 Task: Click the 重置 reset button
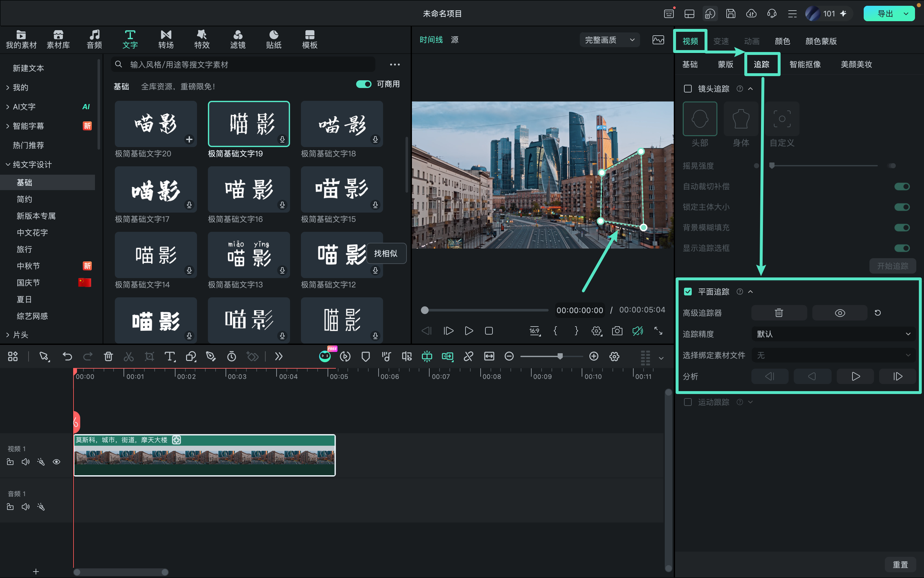coord(900,564)
